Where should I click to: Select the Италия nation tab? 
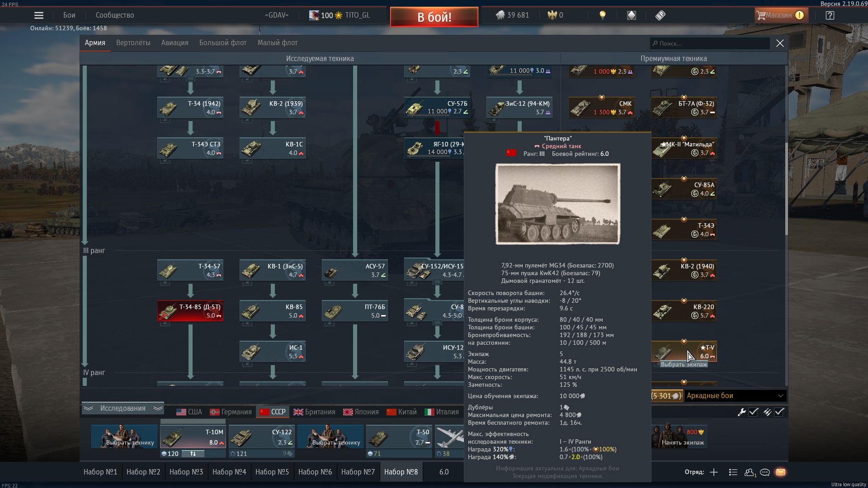coord(442,412)
